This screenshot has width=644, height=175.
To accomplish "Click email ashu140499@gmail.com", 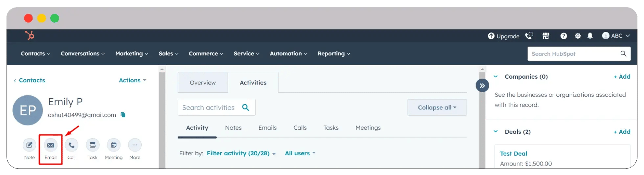I will click(82, 115).
